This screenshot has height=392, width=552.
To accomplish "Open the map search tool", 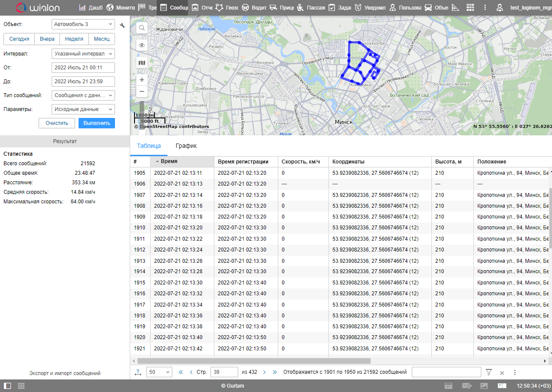I will 142,28.
